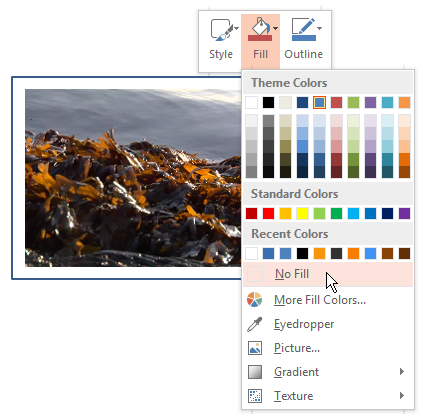
Task: Select the seaweed picture on the slide
Action: point(133,178)
